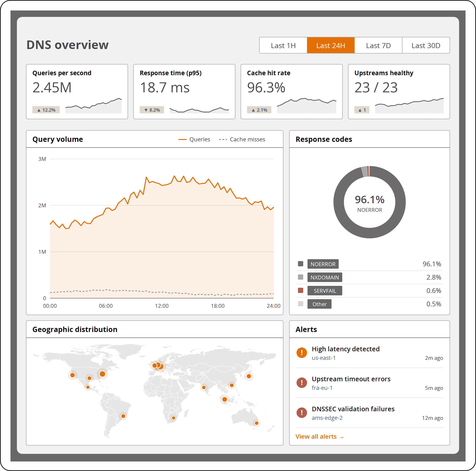Click the US east coast map marker
This screenshot has height=471, width=476.
103,374
